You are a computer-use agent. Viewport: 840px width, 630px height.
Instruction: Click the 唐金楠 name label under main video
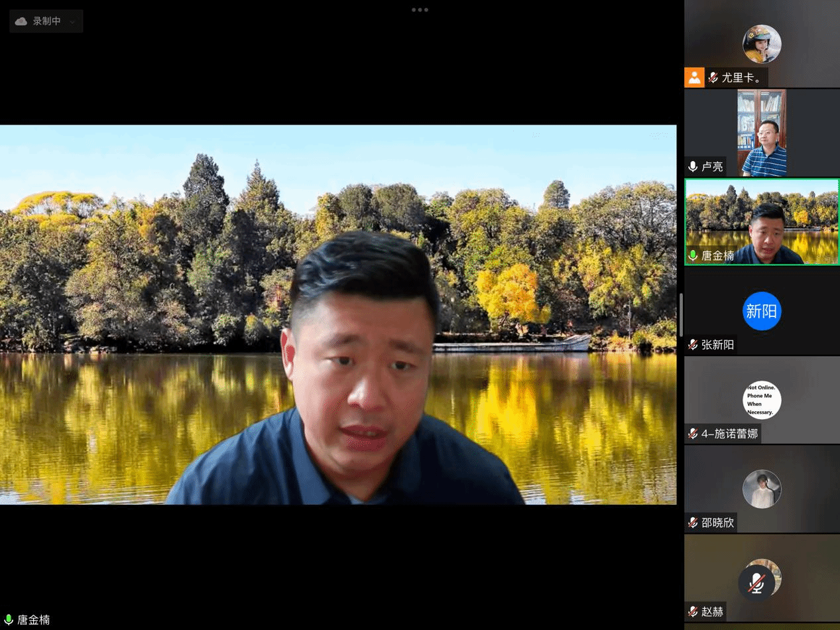click(34, 620)
